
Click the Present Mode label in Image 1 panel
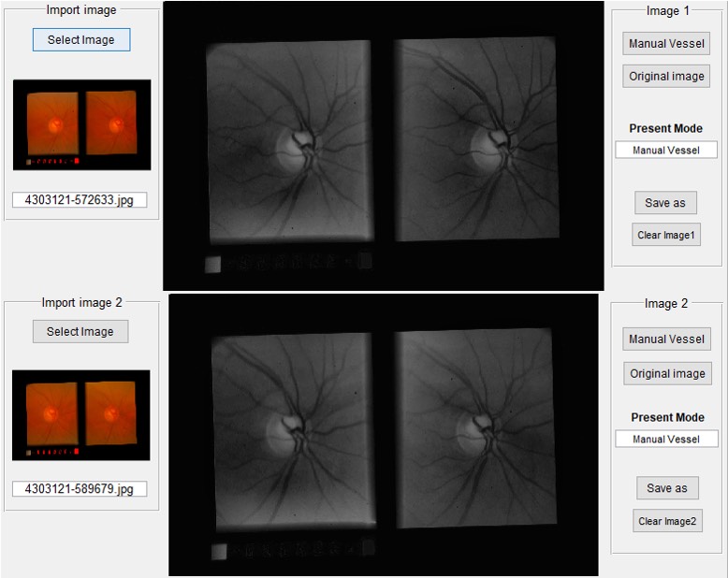(666, 128)
